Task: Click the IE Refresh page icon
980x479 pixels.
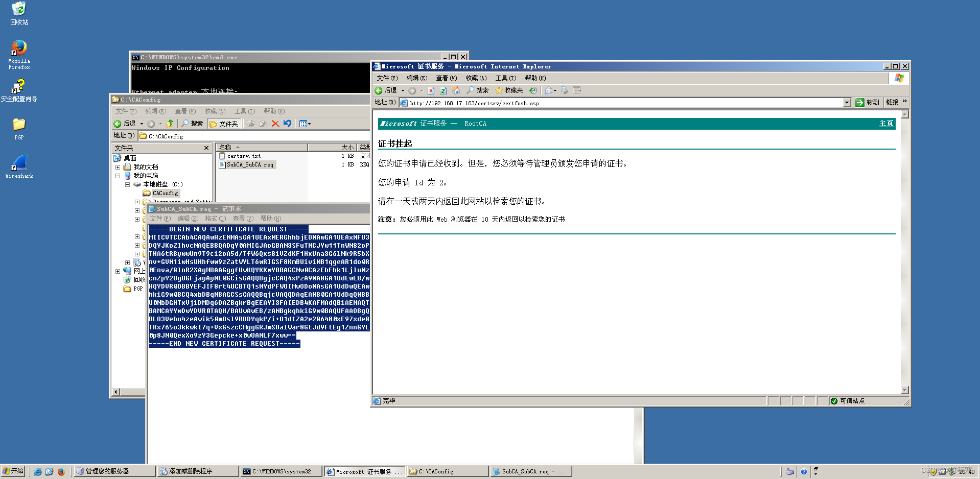Action: (x=443, y=90)
